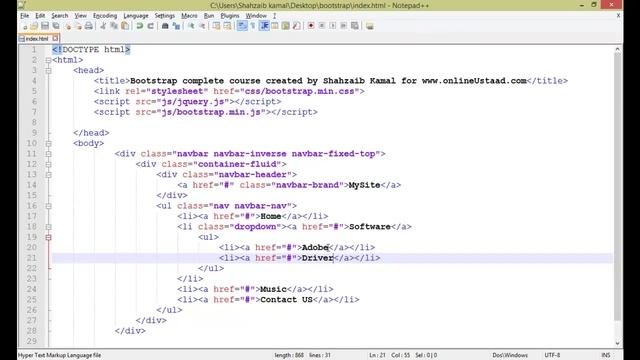This screenshot has height=360, width=640.
Task: Click the Paste clipboard icon
Action: pyautogui.click(x=125, y=26)
